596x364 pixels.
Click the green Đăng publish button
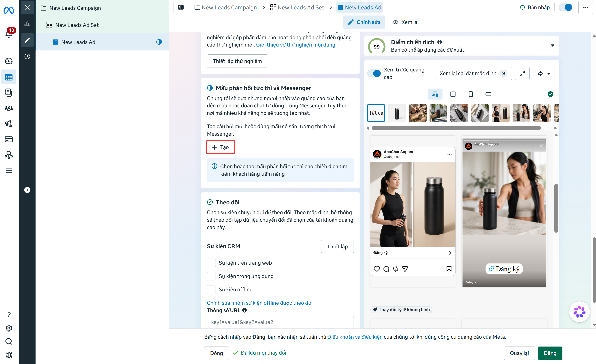coord(550,353)
